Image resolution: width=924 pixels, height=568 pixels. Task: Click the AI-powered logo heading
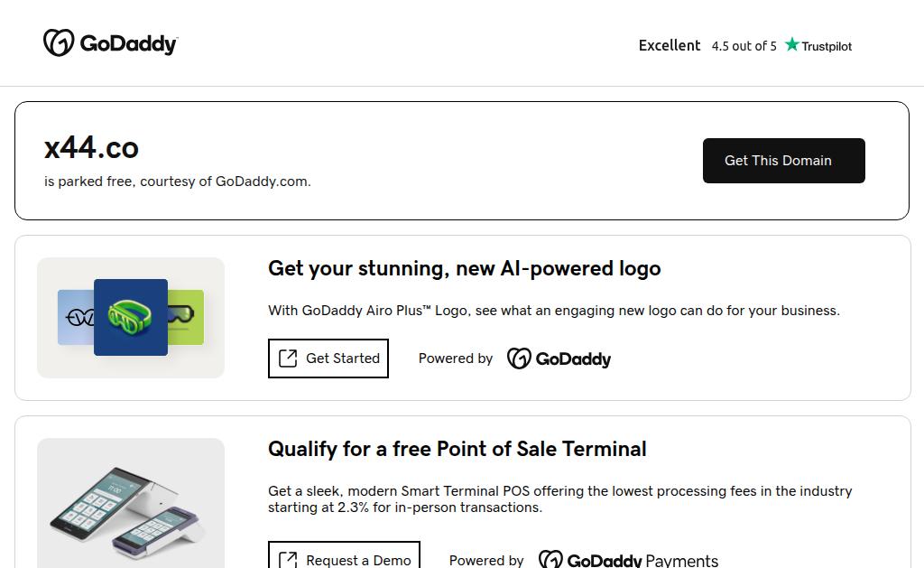(x=464, y=268)
